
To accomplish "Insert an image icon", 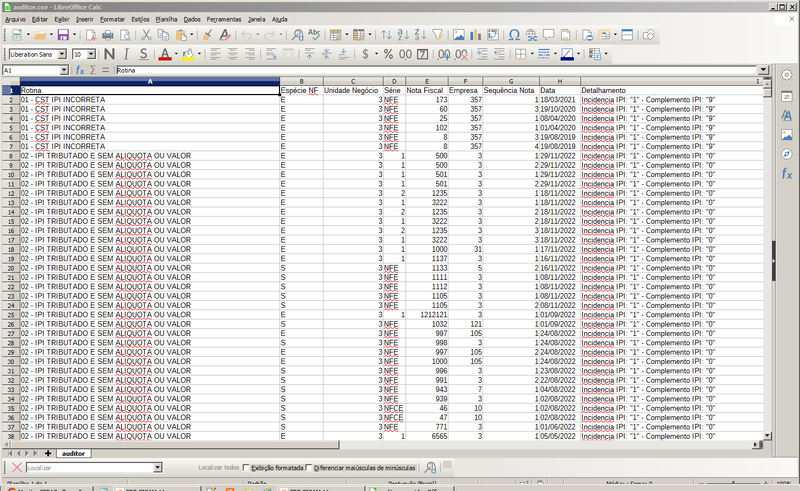I will coord(459,35).
